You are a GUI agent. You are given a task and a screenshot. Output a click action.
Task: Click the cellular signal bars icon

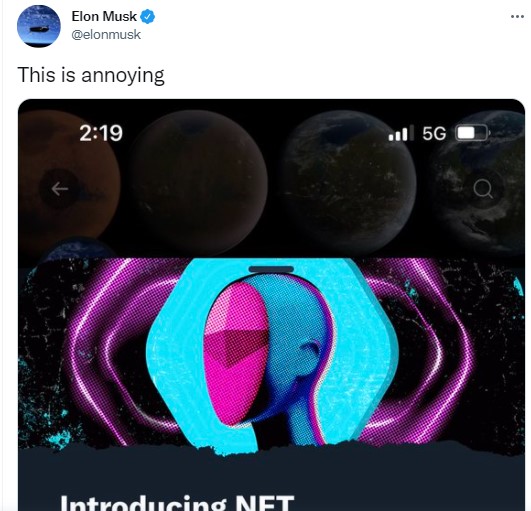401,133
